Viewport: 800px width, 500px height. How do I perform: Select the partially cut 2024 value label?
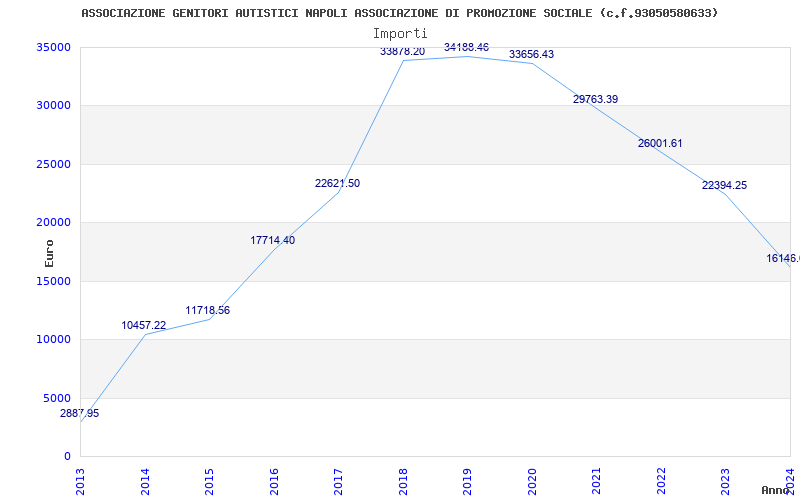783,259
